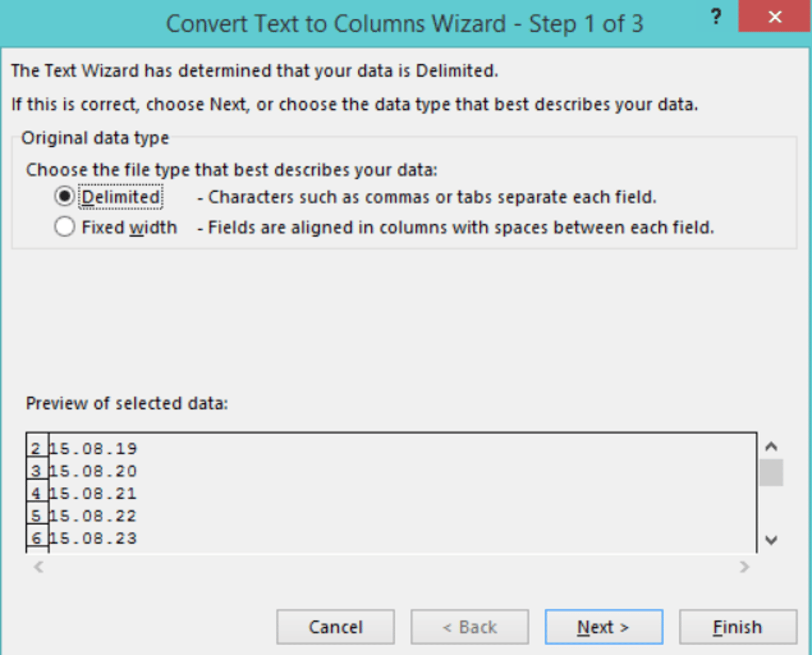Click the wizard title bar text
This screenshot has width=812, height=655.
(x=404, y=24)
